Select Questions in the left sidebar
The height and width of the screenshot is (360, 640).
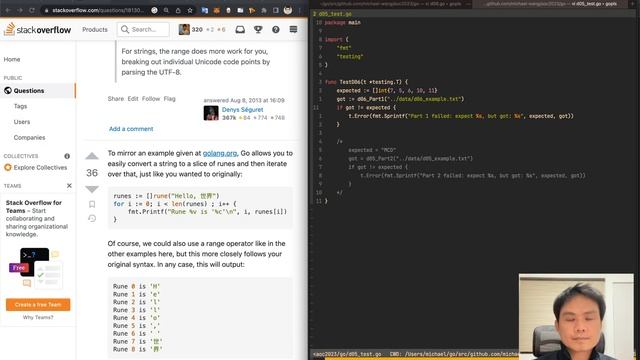38,91
